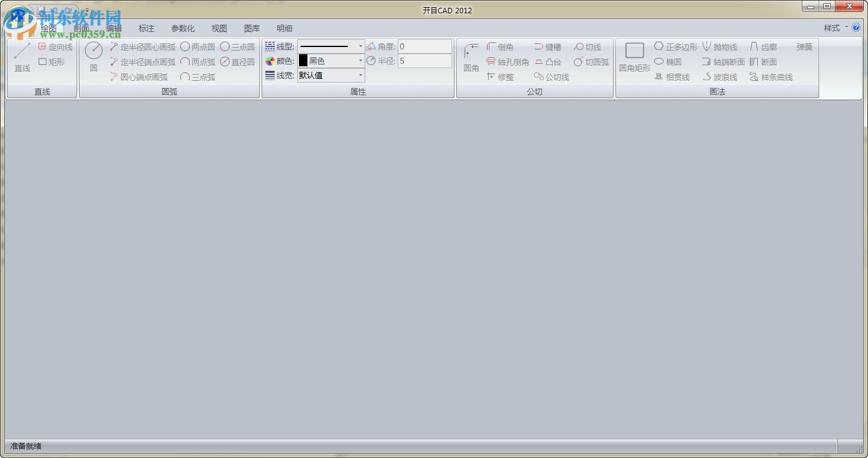868x458 pixels.
Task: Select the 直线 line tool
Action: (x=22, y=58)
